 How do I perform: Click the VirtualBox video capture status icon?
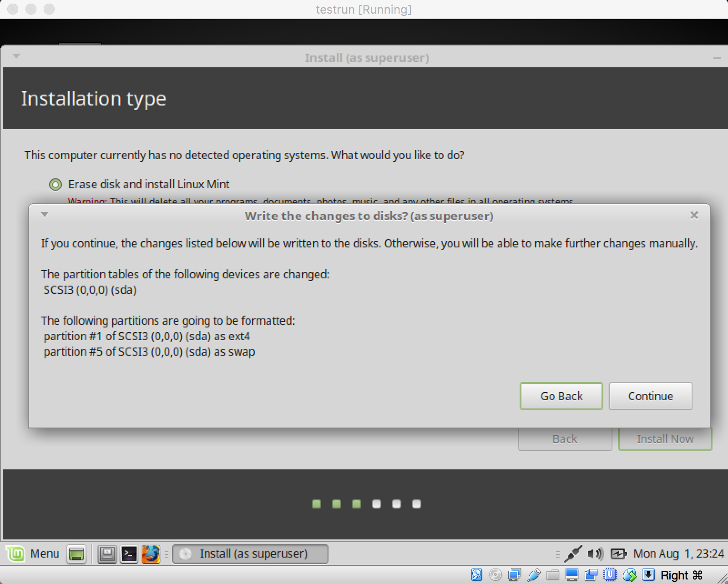point(591,575)
